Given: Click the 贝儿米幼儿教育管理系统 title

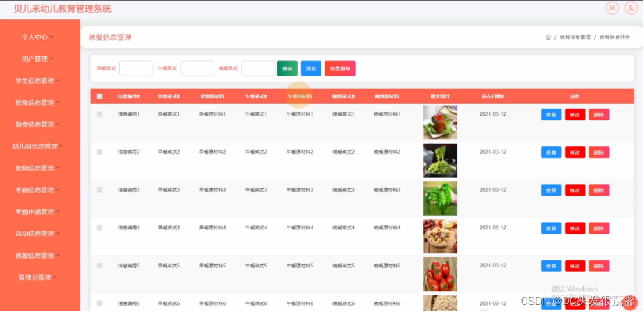Looking at the screenshot, I should pos(62,9).
